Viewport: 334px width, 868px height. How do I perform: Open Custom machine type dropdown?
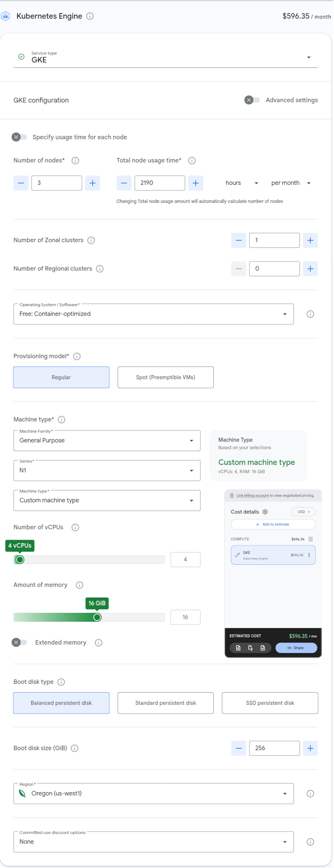pyautogui.click(x=107, y=501)
